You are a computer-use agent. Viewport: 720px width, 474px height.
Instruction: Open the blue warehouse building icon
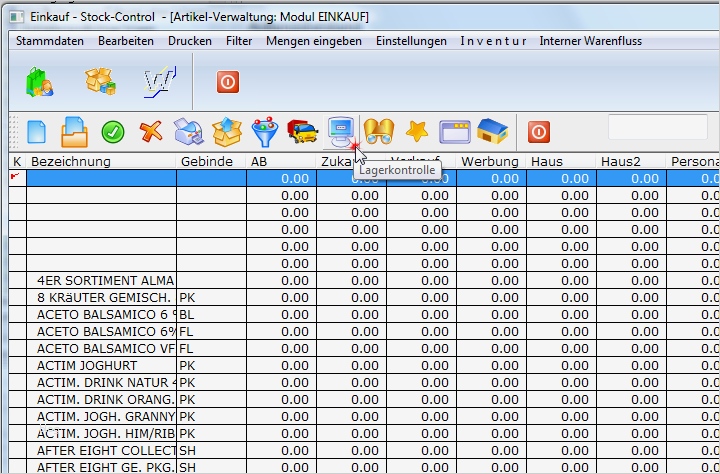[x=493, y=131]
